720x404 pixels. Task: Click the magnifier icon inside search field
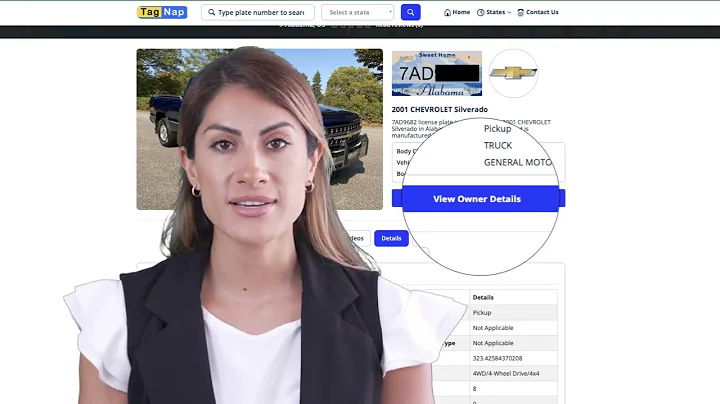211,12
